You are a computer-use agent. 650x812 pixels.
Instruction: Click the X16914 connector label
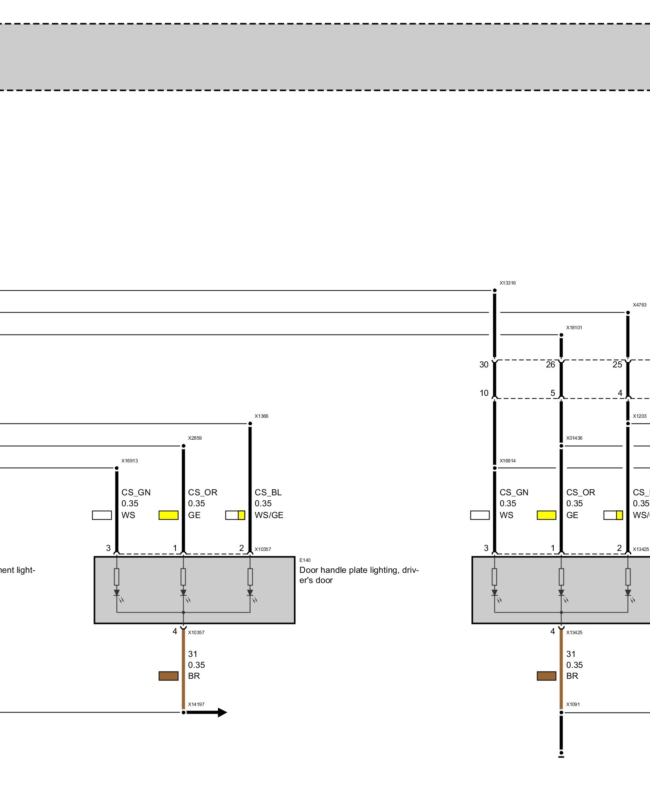507,461
